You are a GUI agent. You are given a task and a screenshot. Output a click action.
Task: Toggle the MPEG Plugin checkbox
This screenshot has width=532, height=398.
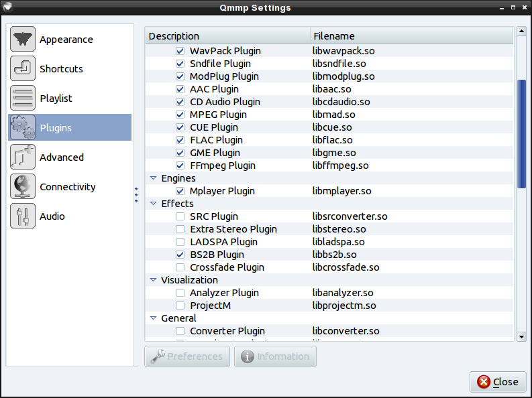tap(180, 115)
